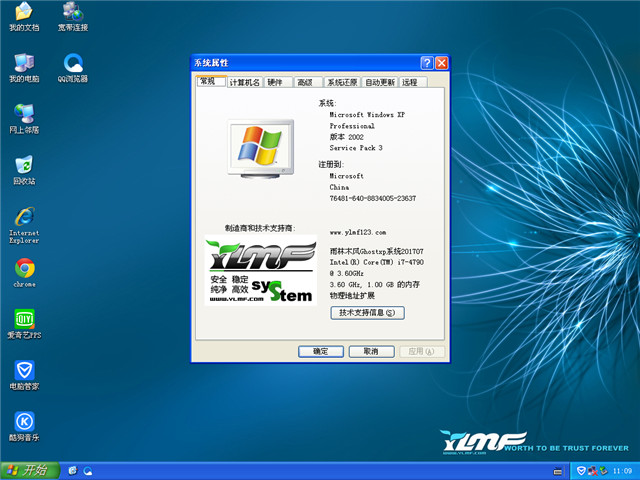This screenshot has height=480, width=640.
Task: Switch to the 自动更新 tab
Action: [x=380, y=82]
